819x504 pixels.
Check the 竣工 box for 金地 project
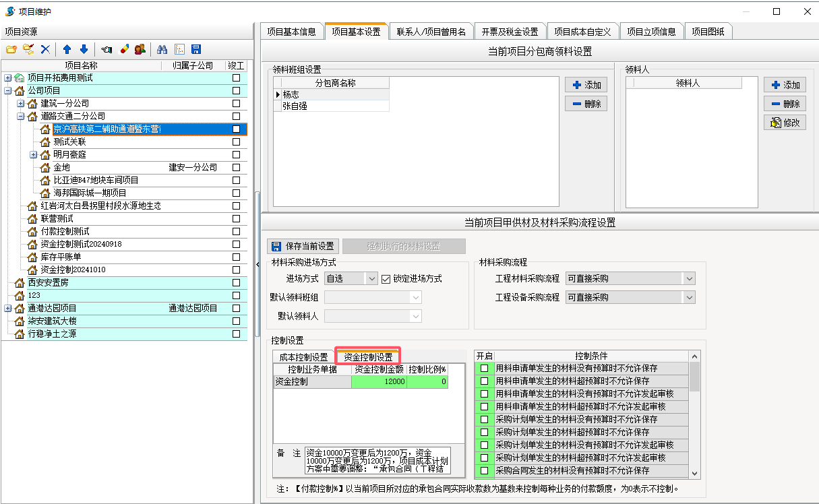coord(236,167)
